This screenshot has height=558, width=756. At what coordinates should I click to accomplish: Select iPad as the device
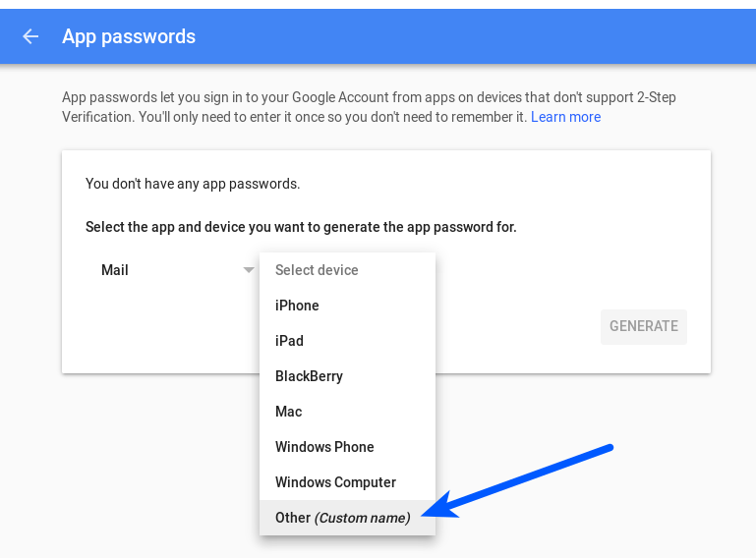(289, 341)
